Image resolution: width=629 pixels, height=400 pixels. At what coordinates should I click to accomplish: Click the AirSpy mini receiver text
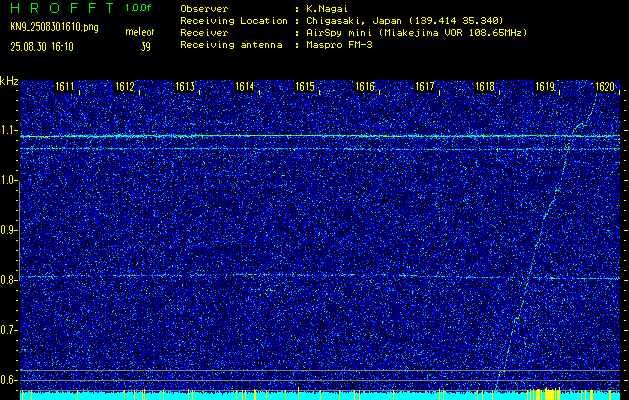pyautogui.click(x=416, y=33)
